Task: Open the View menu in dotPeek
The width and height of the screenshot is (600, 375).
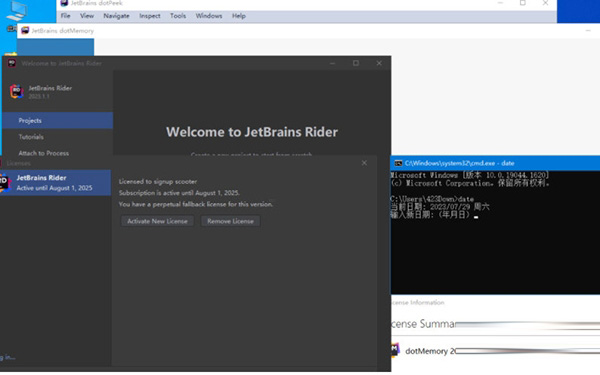Action: pyautogui.click(x=87, y=16)
